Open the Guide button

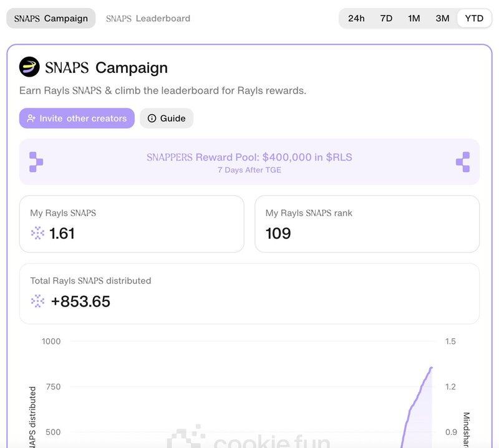[x=167, y=118]
